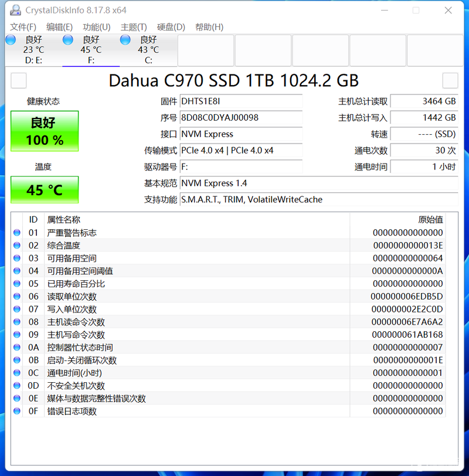
Task: Click the CrystalDiskInfo app icon in title bar
Action: (x=15, y=11)
